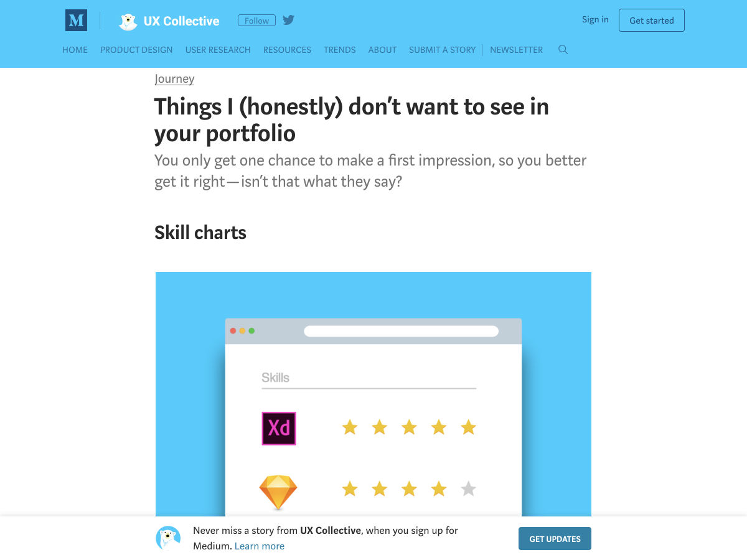
Task: Click the grey fifth star in Sketch row
Action: [469, 489]
